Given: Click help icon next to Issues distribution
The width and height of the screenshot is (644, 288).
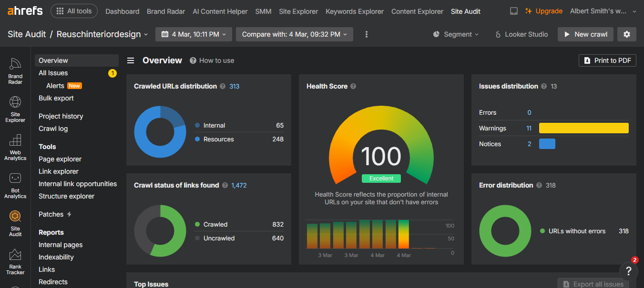Looking at the screenshot, I should (543, 86).
